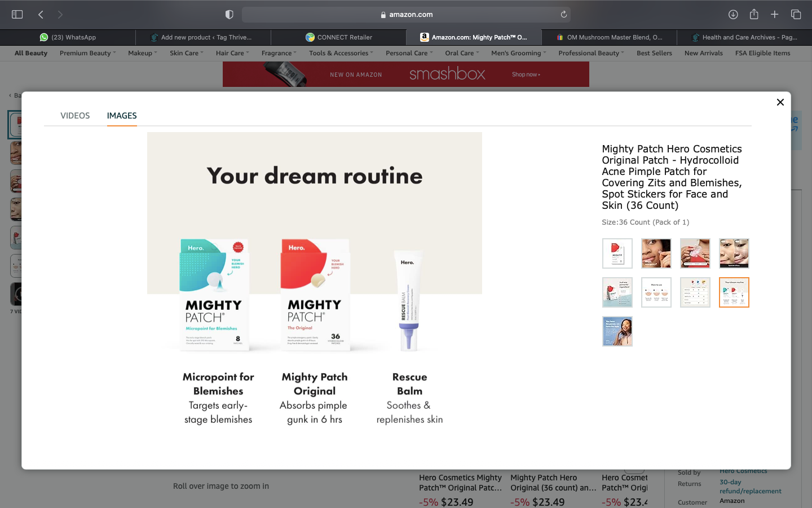812x508 pixels.
Task: Open the Share icon in toolbar
Action: pyautogui.click(x=754, y=14)
